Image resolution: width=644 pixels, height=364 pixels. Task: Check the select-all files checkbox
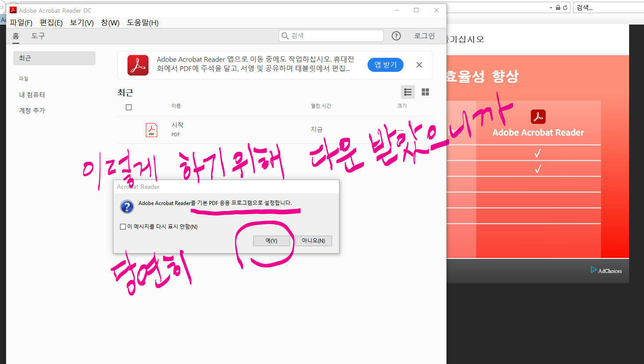click(x=129, y=107)
